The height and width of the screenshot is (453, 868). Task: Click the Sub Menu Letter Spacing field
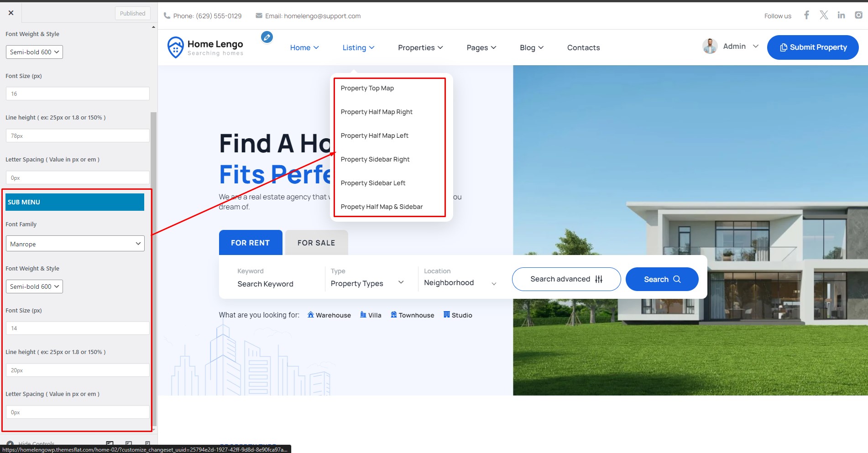(x=78, y=412)
